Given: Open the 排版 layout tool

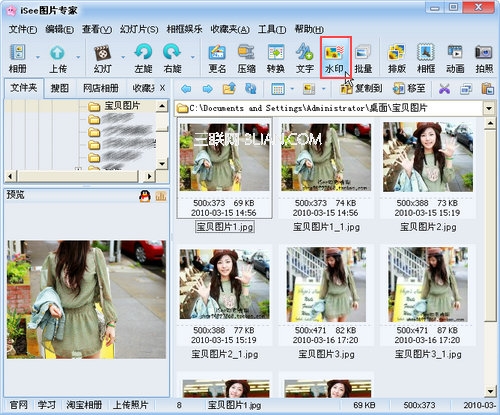Looking at the screenshot, I should pos(397,58).
